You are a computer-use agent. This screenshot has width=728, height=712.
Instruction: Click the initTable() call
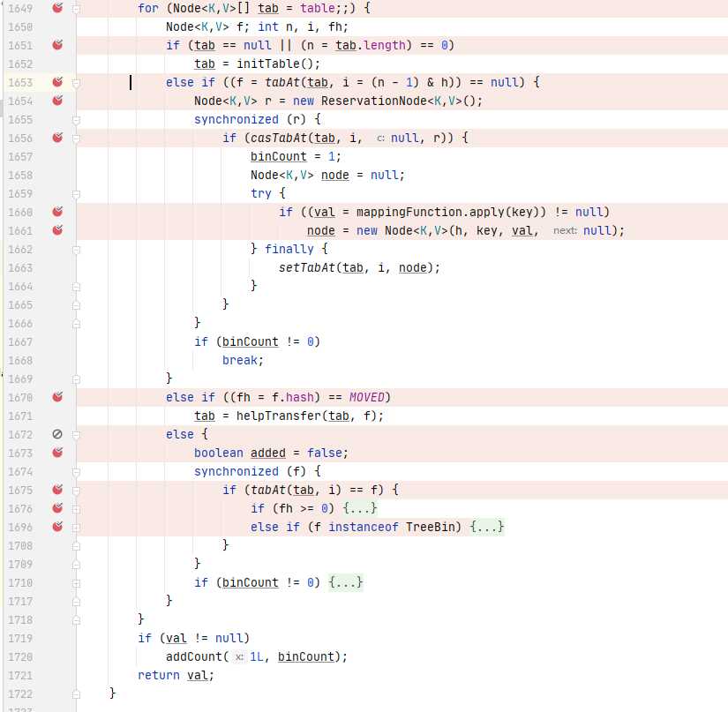[274, 64]
